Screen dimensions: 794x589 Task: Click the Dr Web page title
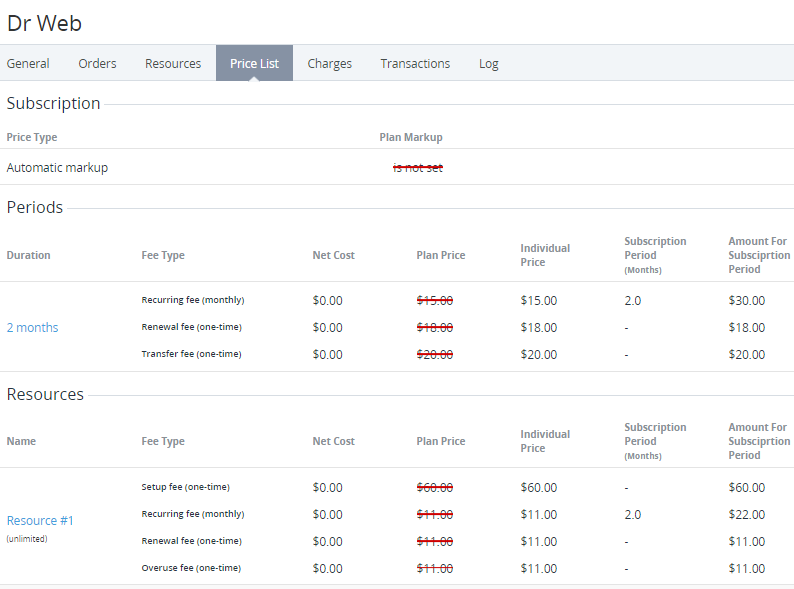(x=45, y=23)
